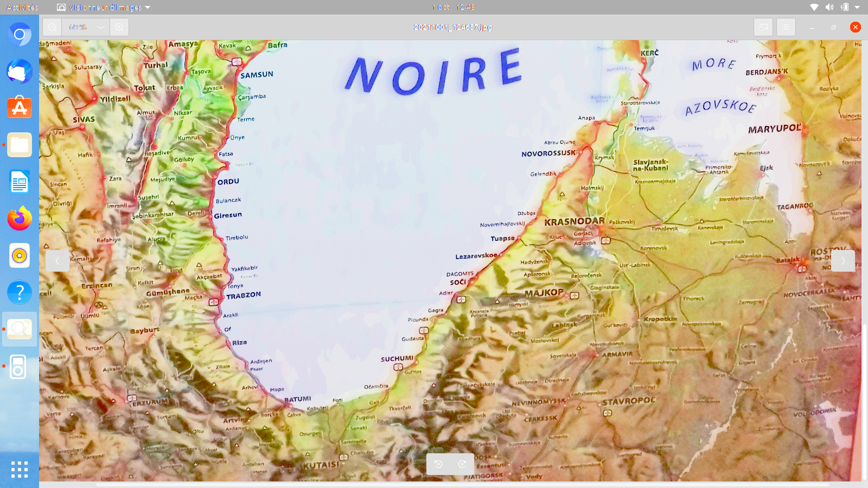Click the 69% zoom level field
This screenshot has height=488, width=868.
[x=78, y=27]
